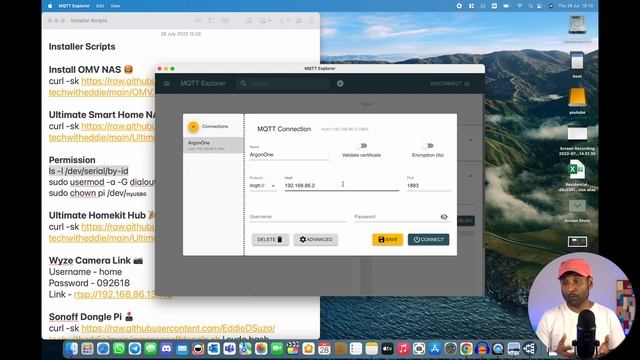The width and height of the screenshot is (640, 360).
Task: Click the 'ls -l /dev/serial/by-id' line in Notes
Action: [89, 171]
